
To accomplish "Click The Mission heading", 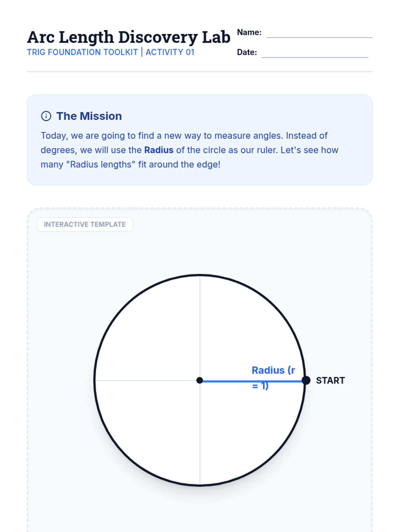I will (x=89, y=116).
